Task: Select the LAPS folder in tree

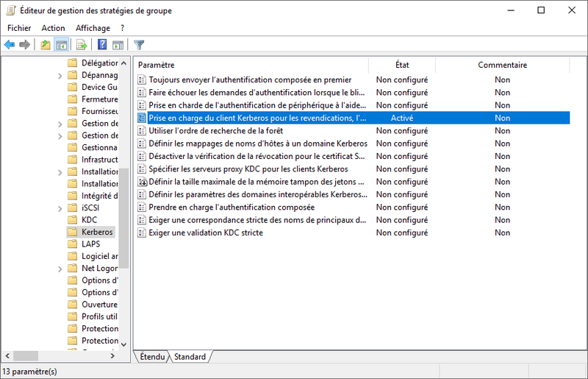Action: [90, 244]
